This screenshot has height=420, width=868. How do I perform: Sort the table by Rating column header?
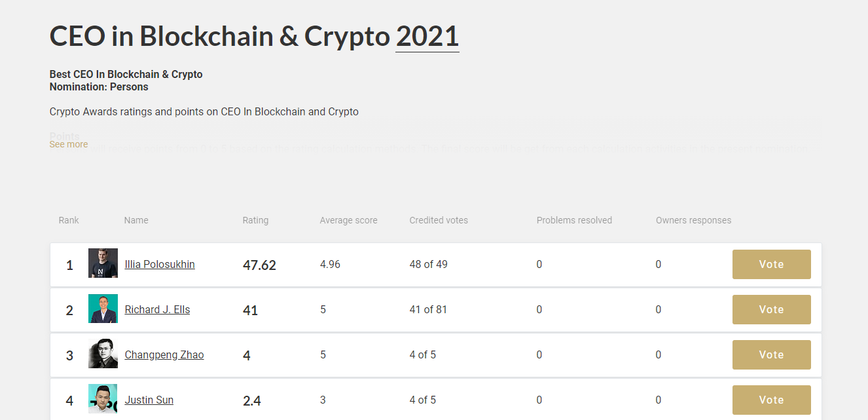(255, 220)
